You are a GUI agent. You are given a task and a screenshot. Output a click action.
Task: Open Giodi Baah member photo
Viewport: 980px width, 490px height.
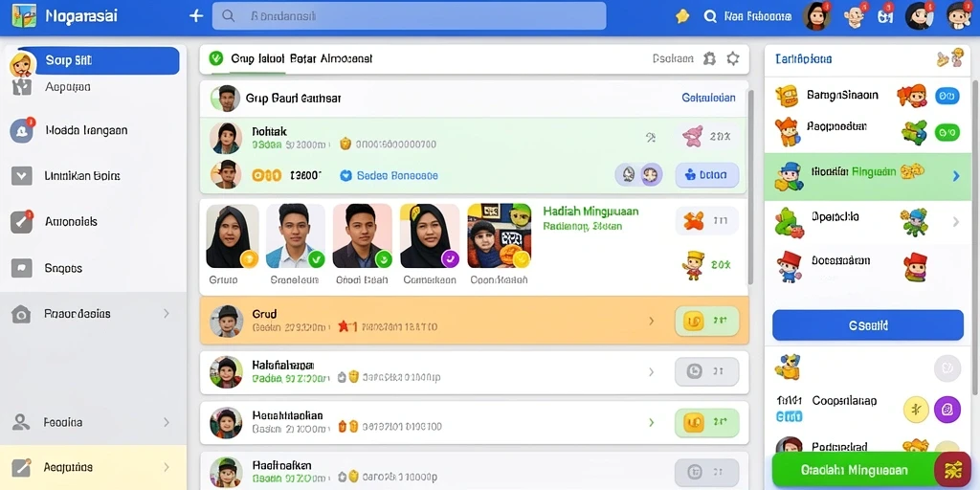363,236
